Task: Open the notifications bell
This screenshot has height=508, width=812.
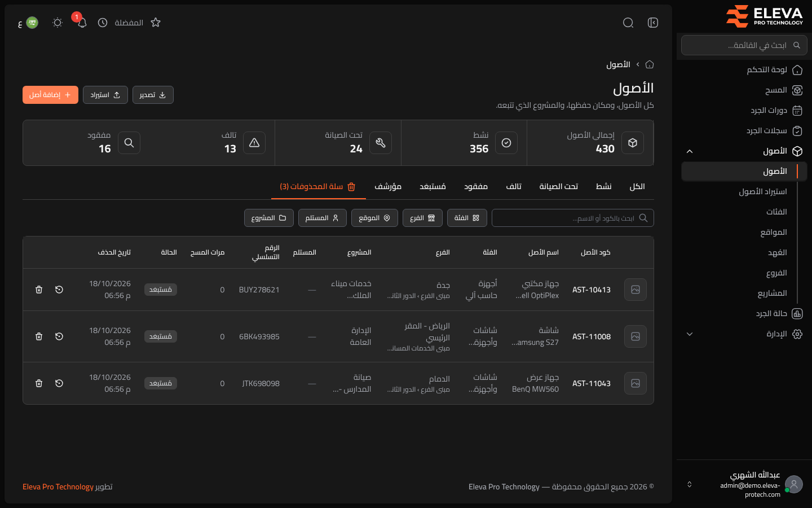Action: click(82, 23)
